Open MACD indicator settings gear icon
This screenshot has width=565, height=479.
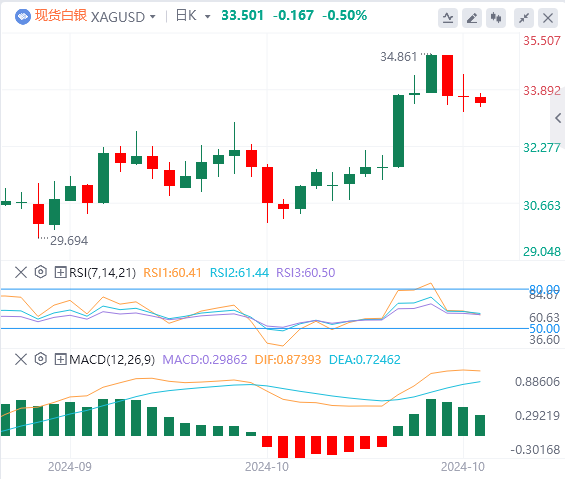pos(41,359)
